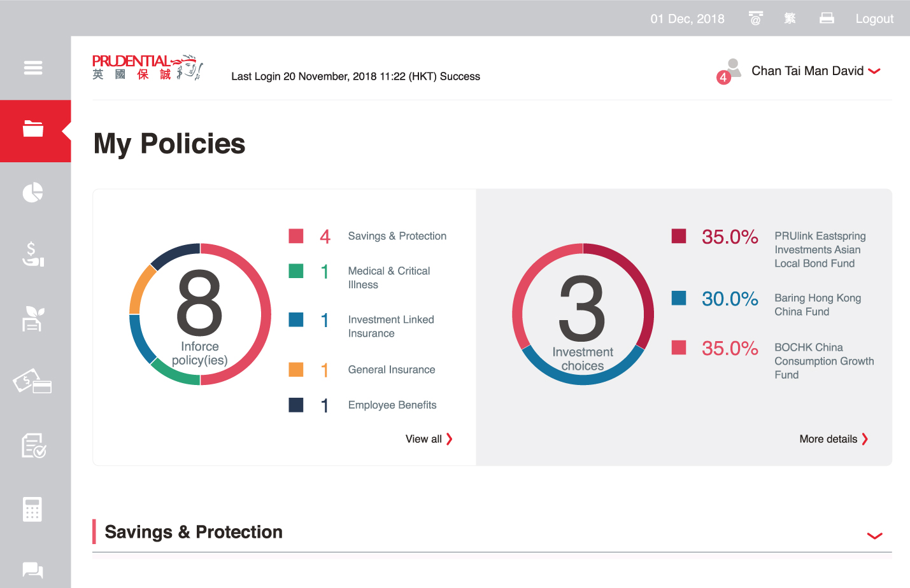910x588 pixels.
Task: Select the Savings & Protection legend label
Action: (397, 236)
